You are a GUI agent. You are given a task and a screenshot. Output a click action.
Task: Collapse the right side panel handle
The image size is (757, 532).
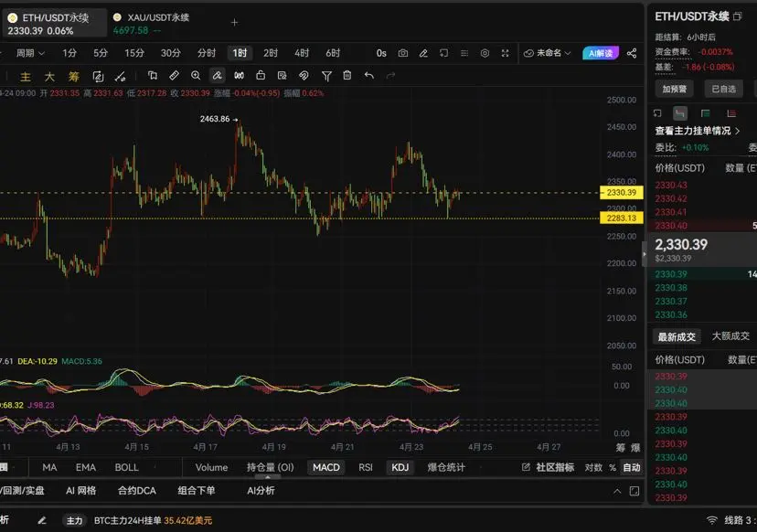(644, 253)
